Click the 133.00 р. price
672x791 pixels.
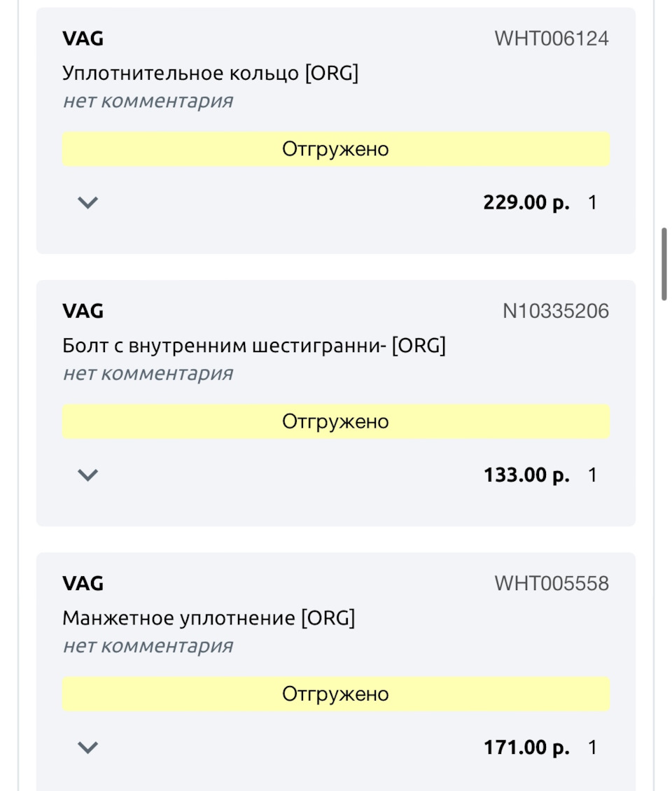pyautogui.click(x=526, y=475)
